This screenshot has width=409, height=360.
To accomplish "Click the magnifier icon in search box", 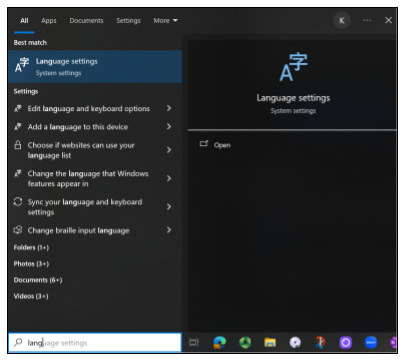I will coord(18,342).
